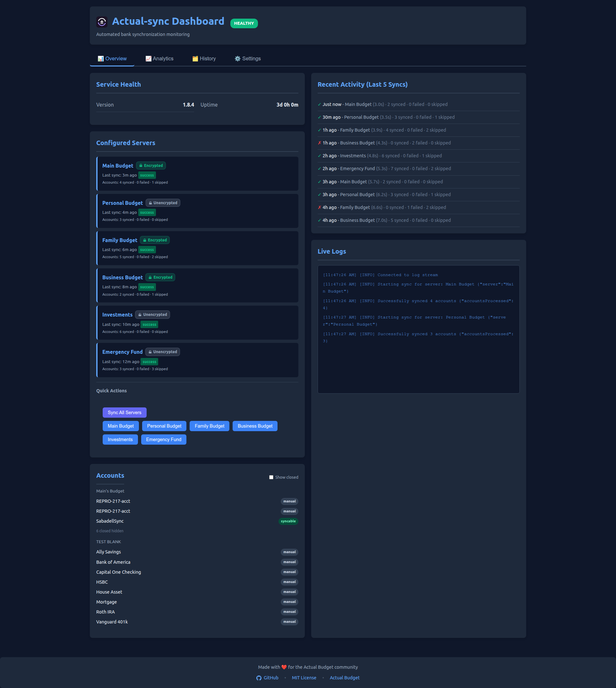Click the Main Budget server title
The height and width of the screenshot is (688, 616).
pos(118,166)
